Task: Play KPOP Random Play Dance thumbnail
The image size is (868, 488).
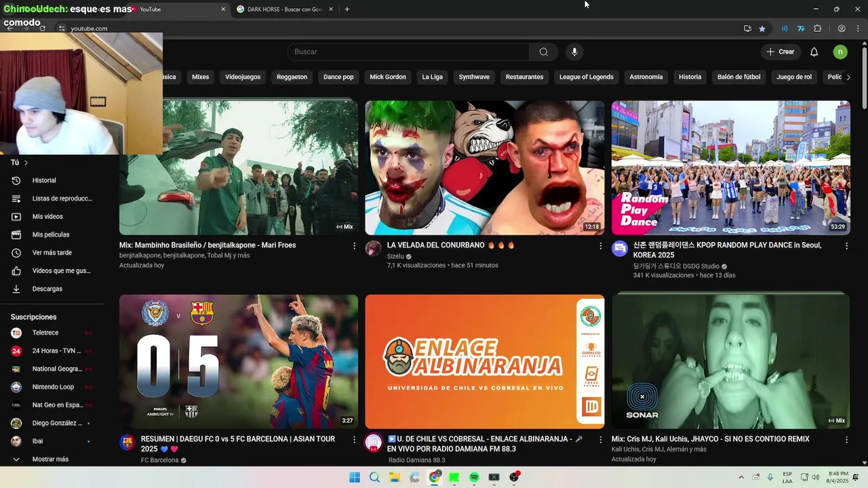Action: 730,167
